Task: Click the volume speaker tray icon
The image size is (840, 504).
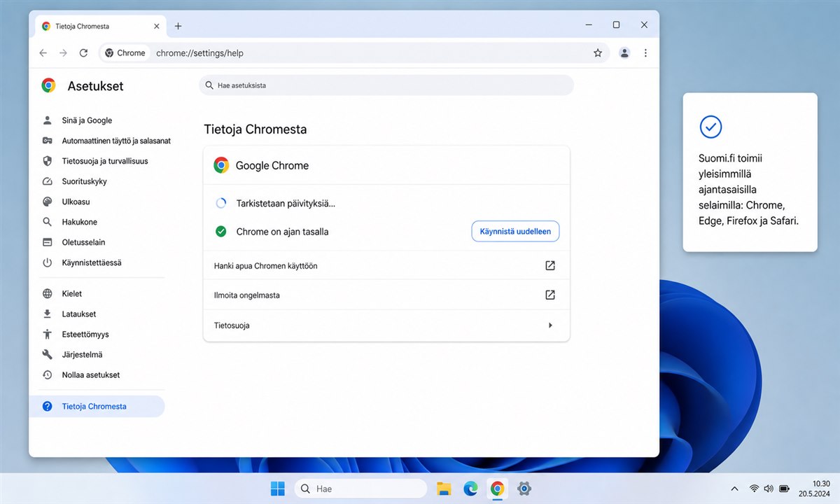Action: point(769,489)
